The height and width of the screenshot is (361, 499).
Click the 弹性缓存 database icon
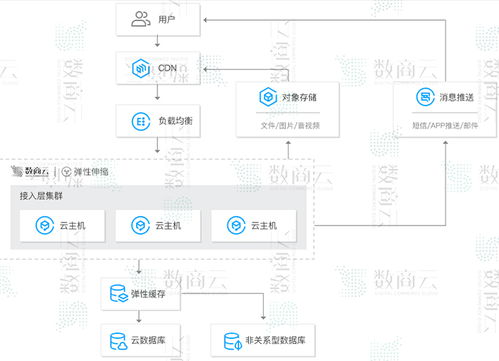coord(119,293)
